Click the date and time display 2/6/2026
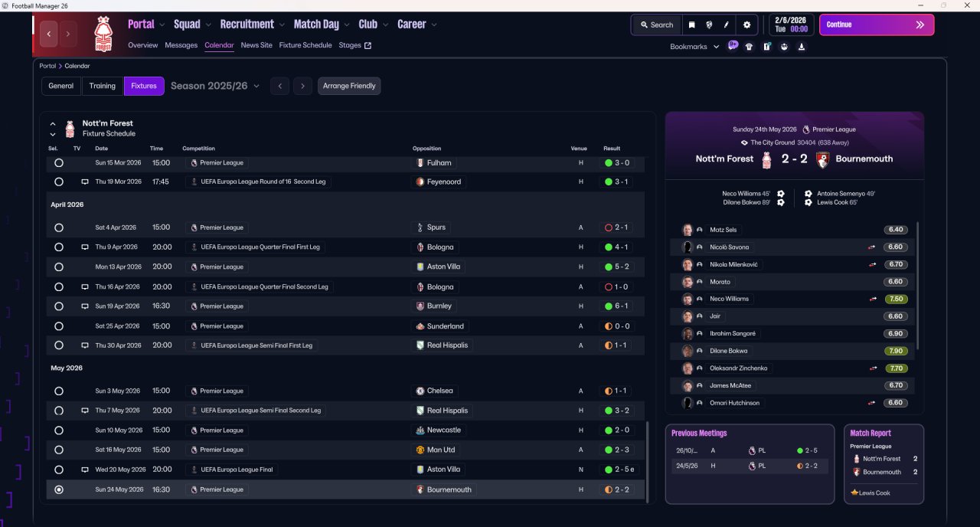The height and width of the screenshot is (527, 980). (x=792, y=25)
